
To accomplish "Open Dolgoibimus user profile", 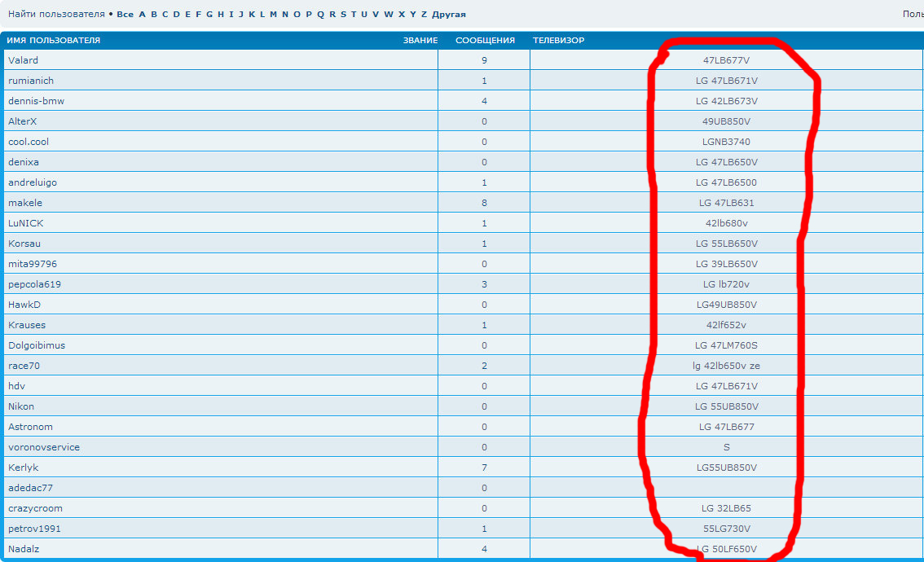I will click(x=36, y=345).
